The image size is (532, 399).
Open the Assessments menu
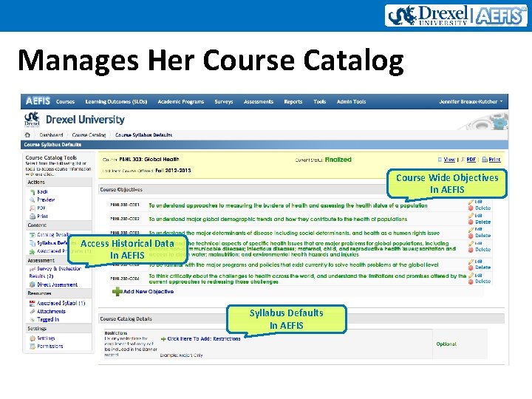coord(258,101)
